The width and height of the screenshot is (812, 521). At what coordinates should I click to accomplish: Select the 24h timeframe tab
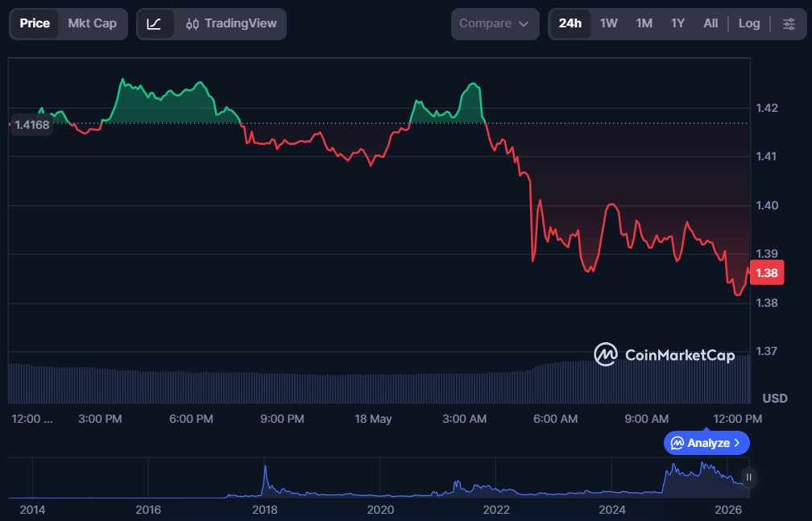click(570, 24)
